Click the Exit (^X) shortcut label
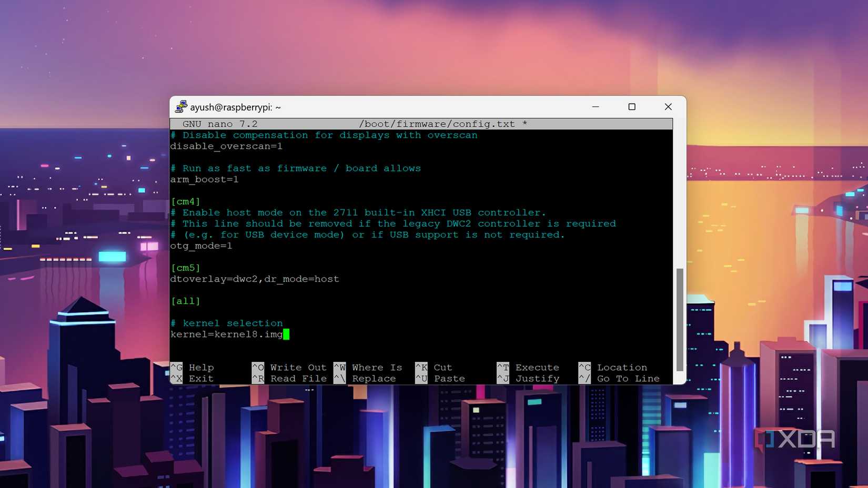The image size is (868, 488). tap(200, 378)
